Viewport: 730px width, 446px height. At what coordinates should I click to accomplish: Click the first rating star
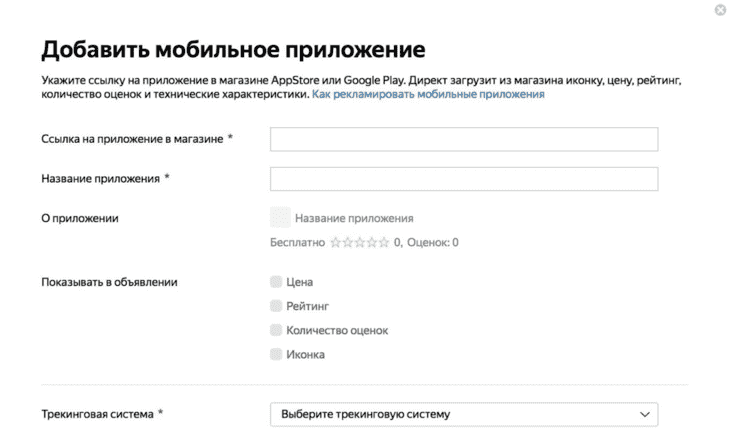(335, 243)
